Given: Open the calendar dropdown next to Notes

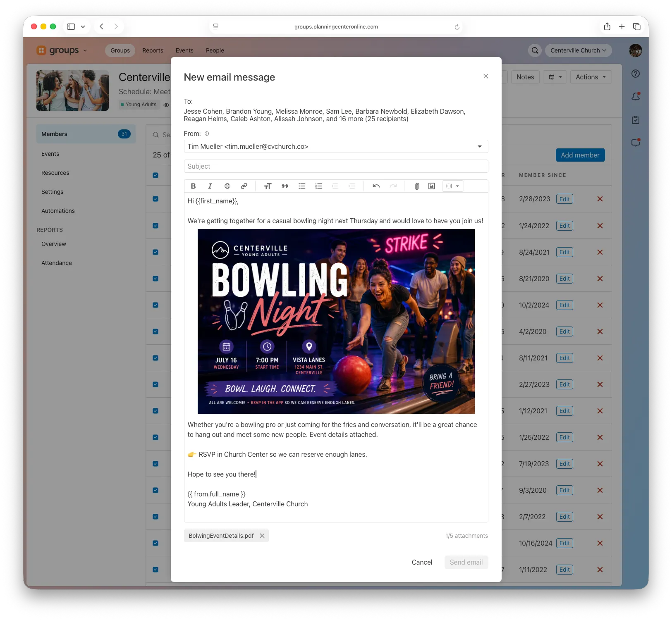Looking at the screenshot, I should (x=555, y=77).
